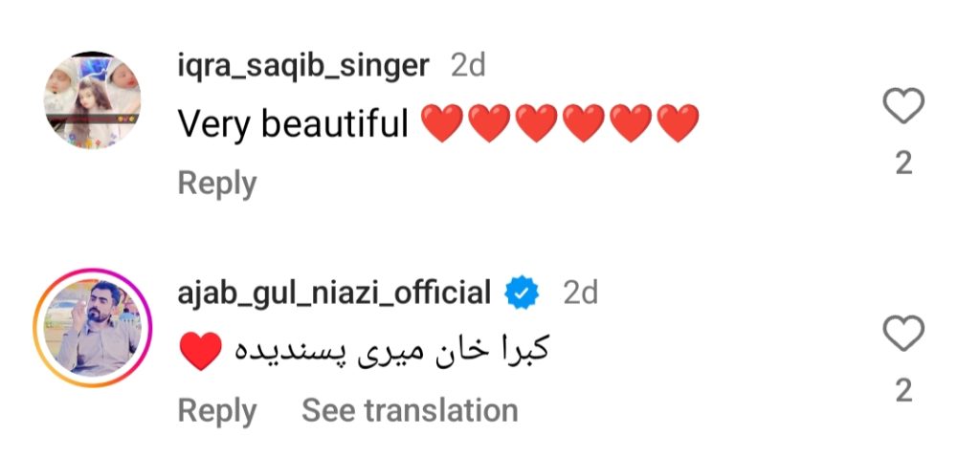The width and height of the screenshot is (980, 457).
Task: Reply to the "Very beautiful" comment
Action: pyautogui.click(x=217, y=183)
